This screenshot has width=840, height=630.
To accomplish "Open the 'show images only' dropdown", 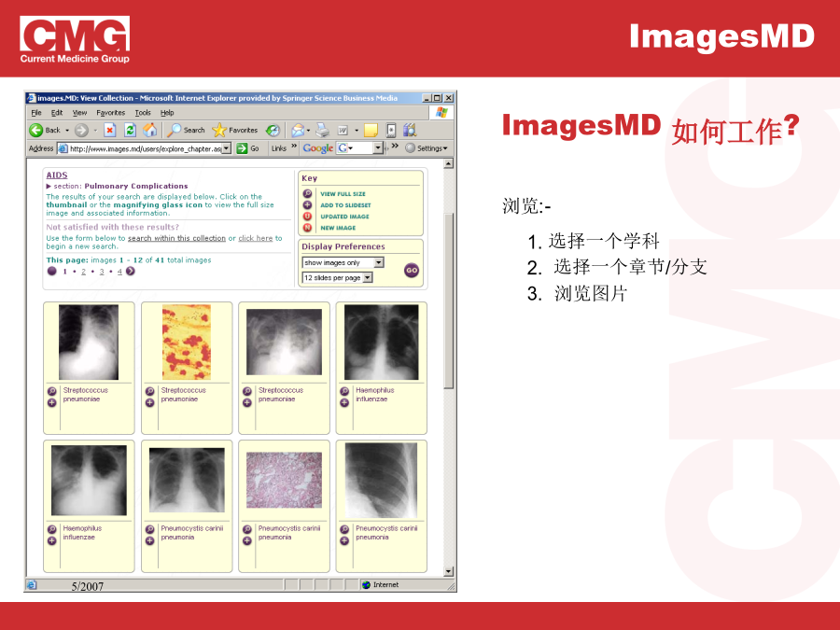I will [x=379, y=262].
